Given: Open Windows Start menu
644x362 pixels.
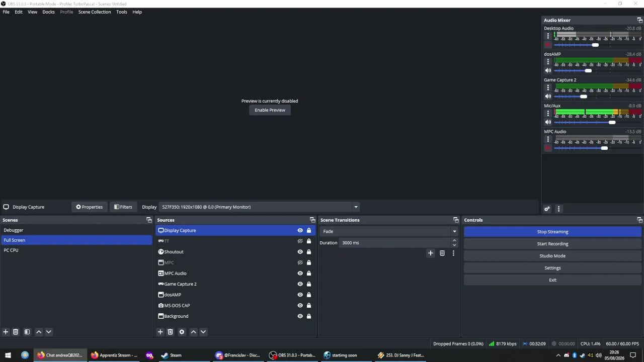Looking at the screenshot, I should click(8, 355).
